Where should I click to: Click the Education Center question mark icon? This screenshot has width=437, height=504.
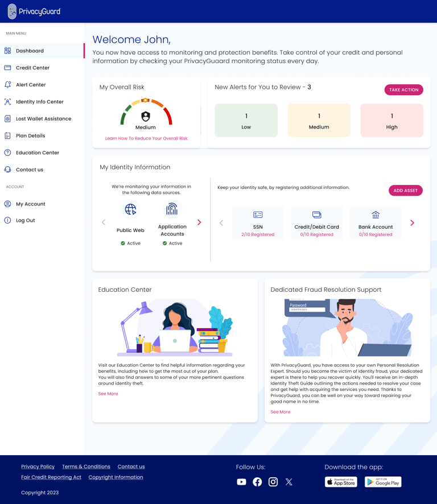[x=8, y=152]
